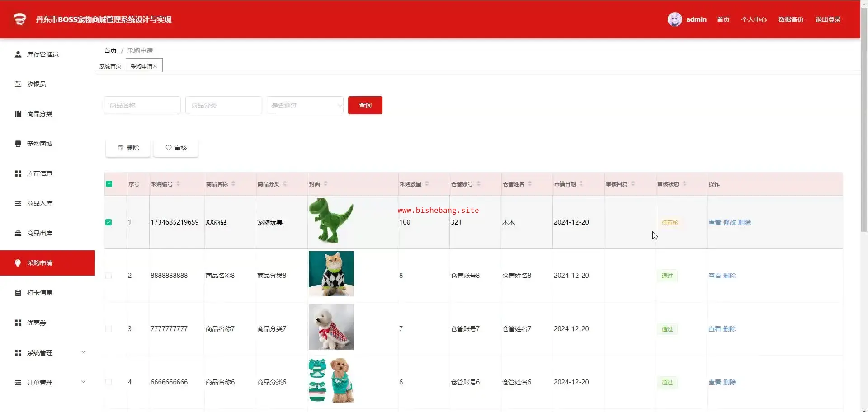Image resolution: width=868 pixels, height=412 pixels.
Task: Click the 系统管理 grid icon
Action: pos(18,353)
